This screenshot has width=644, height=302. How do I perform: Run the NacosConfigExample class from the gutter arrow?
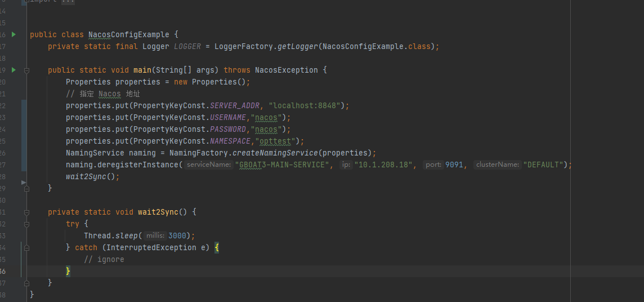pyautogui.click(x=14, y=34)
